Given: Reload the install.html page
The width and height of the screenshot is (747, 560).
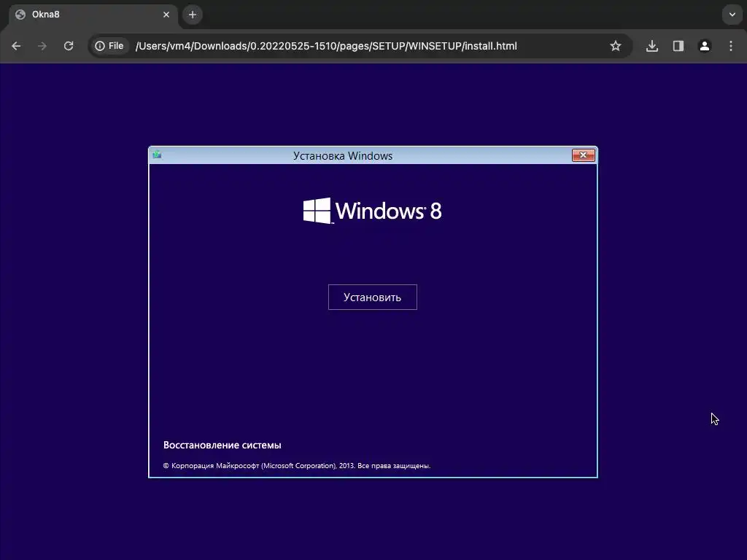Looking at the screenshot, I should [69, 46].
